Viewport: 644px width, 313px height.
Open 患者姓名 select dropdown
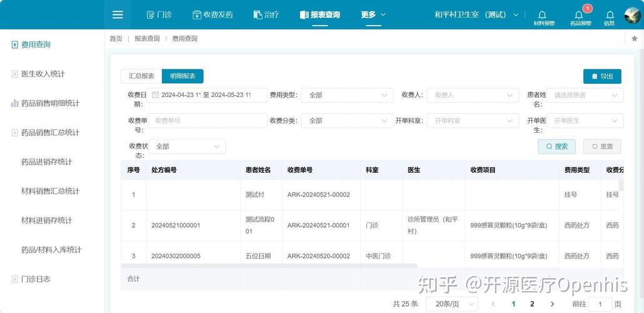tap(585, 95)
